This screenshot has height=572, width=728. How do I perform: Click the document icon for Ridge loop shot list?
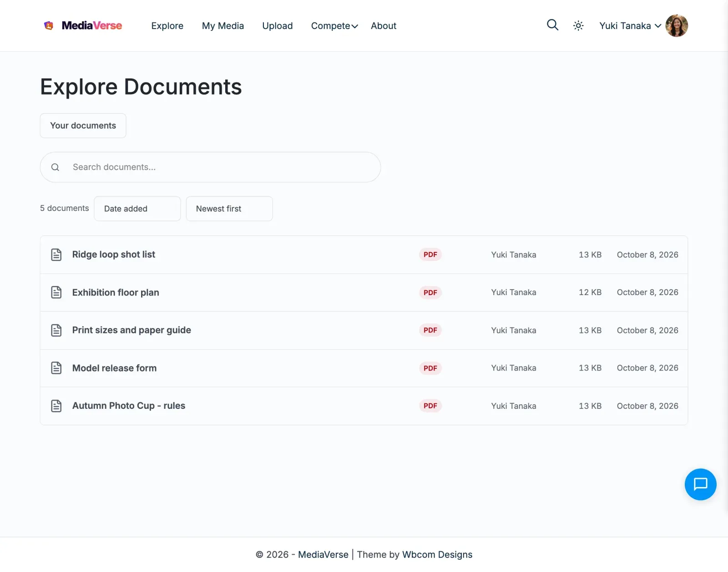[56, 255]
